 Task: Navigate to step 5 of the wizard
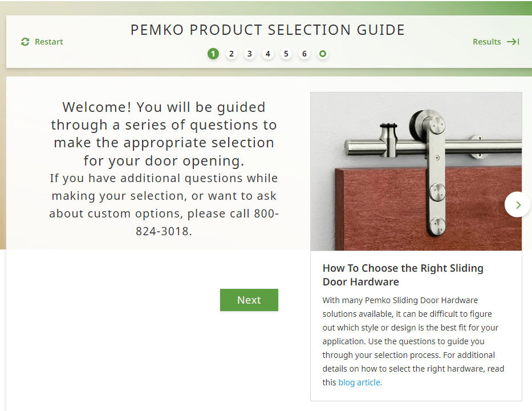click(286, 54)
